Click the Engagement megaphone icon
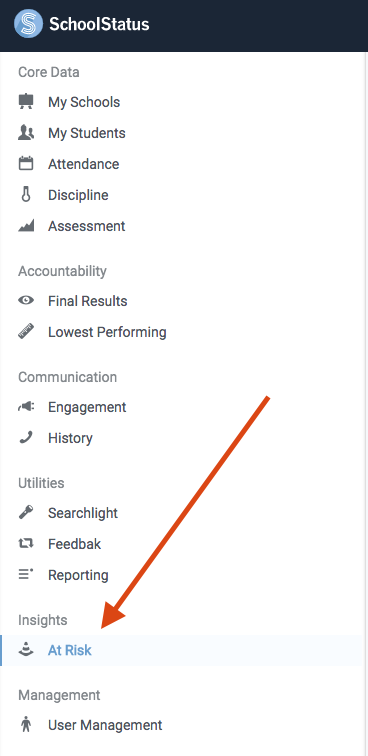This screenshot has height=756, width=368. [26, 407]
